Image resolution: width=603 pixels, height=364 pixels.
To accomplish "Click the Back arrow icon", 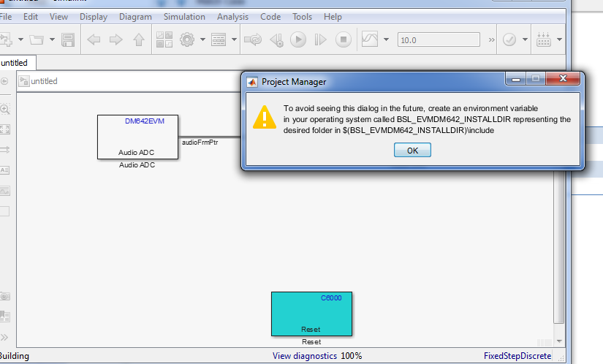I will click(94, 39).
